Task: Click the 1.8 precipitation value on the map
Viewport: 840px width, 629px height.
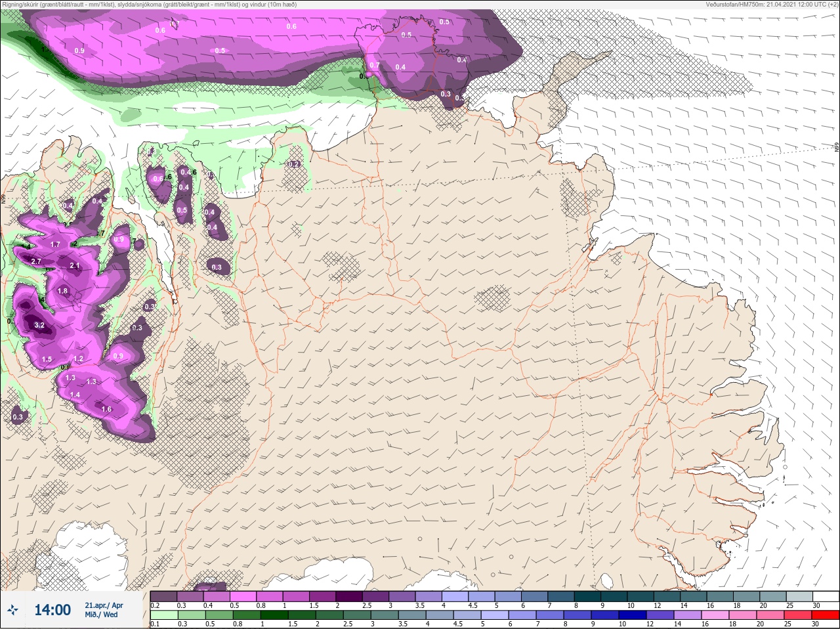Action: [63, 291]
